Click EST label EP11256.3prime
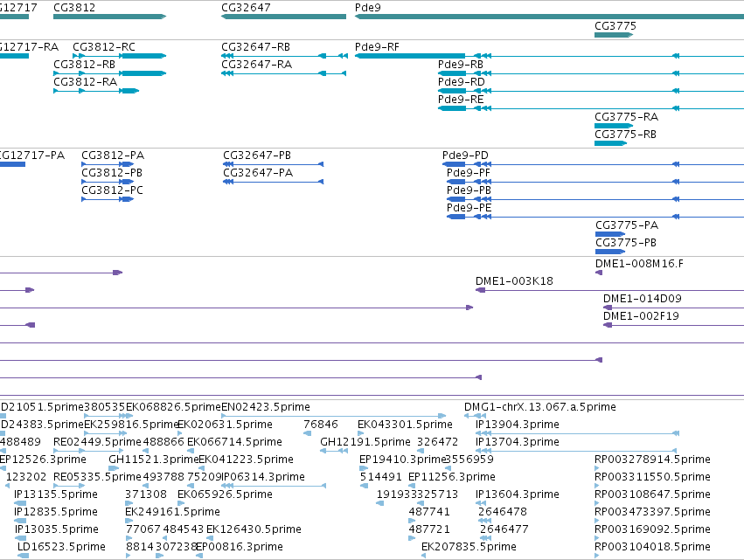The height and width of the screenshot is (560, 744). 452,477
